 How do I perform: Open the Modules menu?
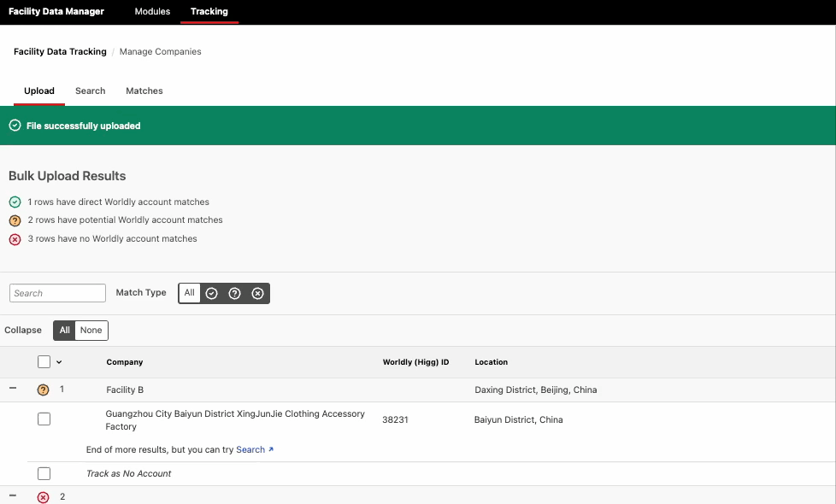click(152, 11)
